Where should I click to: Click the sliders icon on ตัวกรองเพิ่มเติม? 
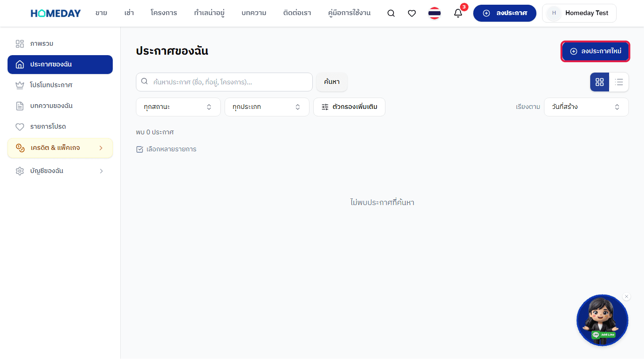coord(325,107)
